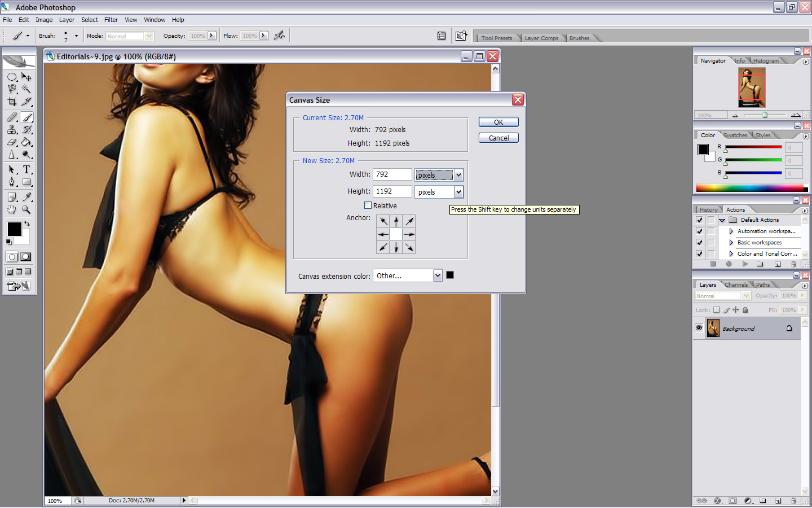Toggle Default Actions set checkmark
This screenshot has height=508, width=812.
[x=699, y=220]
